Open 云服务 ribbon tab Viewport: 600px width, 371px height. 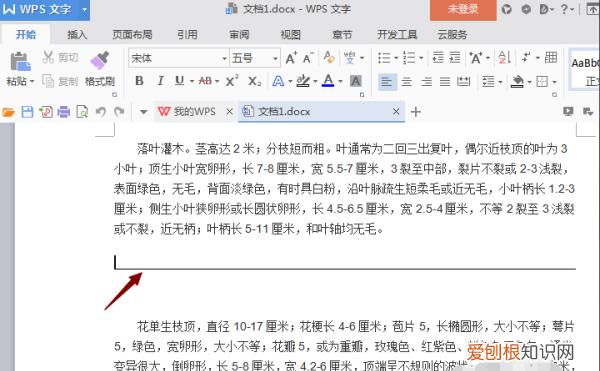[x=452, y=35]
